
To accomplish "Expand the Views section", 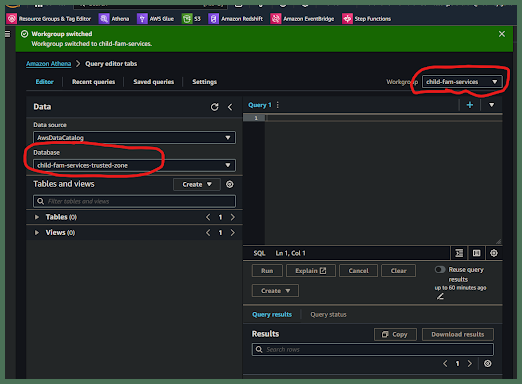I will click(37, 233).
